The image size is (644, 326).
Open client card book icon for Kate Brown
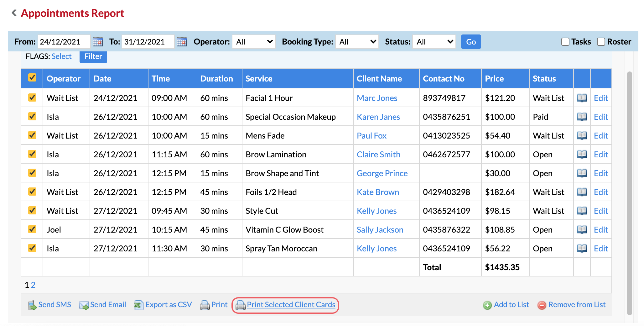tap(582, 192)
